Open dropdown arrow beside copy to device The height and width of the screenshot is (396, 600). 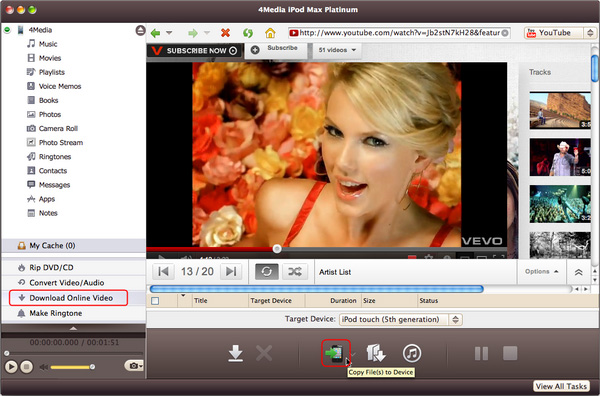coord(354,354)
